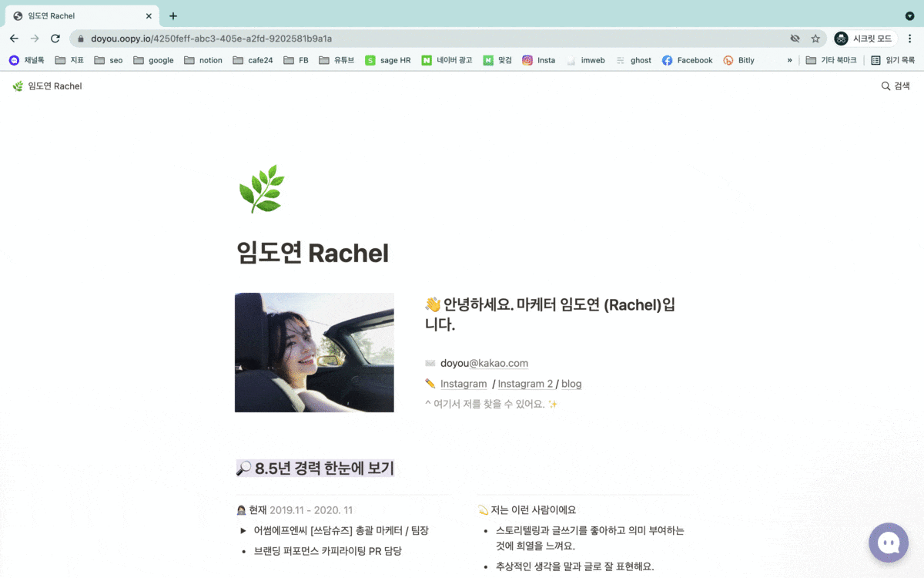Close the 임도연 Rachel tab
Image resolution: width=924 pixels, height=578 pixels.
coord(149,15)
